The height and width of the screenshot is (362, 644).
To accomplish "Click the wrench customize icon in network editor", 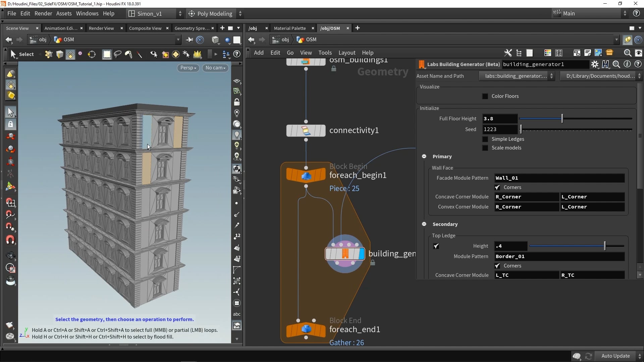I will [508, 53].
